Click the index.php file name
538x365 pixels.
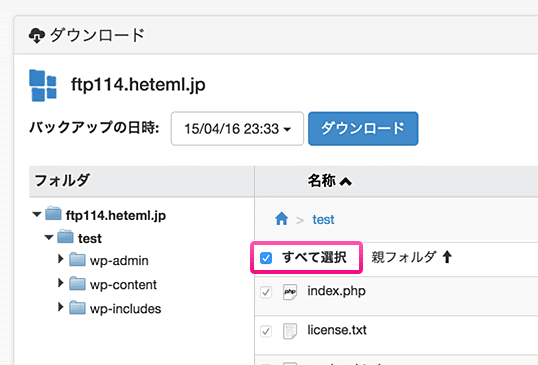click(336, 291)
